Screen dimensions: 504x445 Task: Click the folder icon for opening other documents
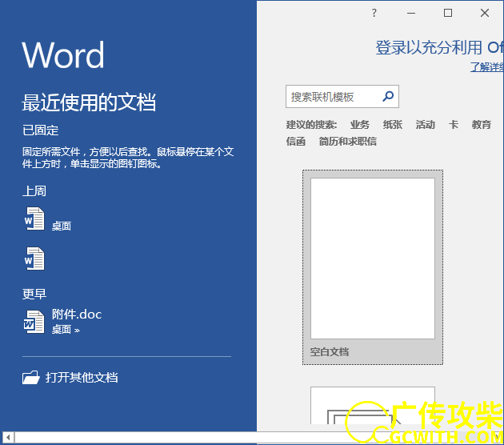pyautogui.click(x=31, y=378)
